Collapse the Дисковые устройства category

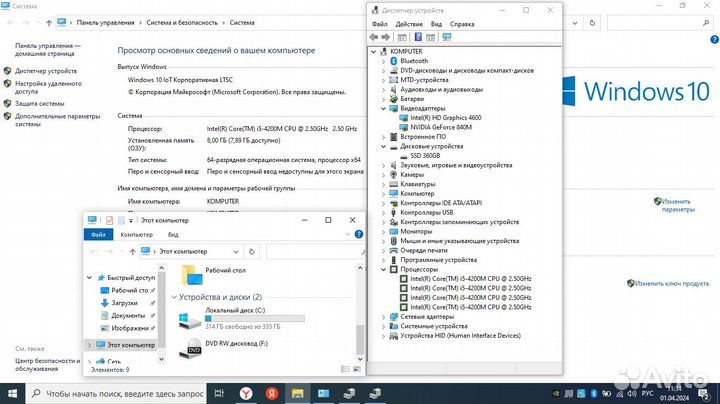(x=383, y=146)
